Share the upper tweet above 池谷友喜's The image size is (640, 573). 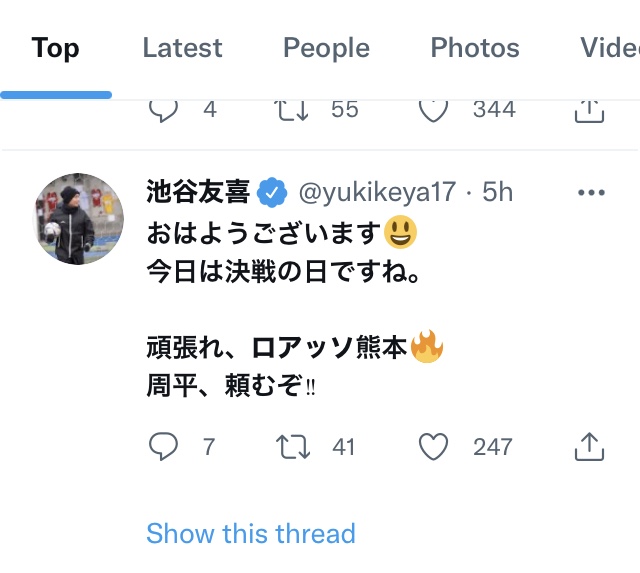click(x=590, y=109)
